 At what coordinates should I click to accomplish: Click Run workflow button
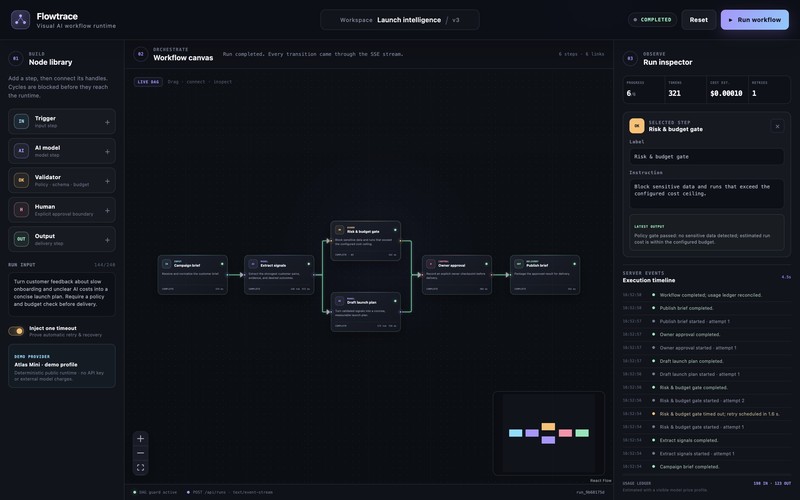(x=755, y=20)
